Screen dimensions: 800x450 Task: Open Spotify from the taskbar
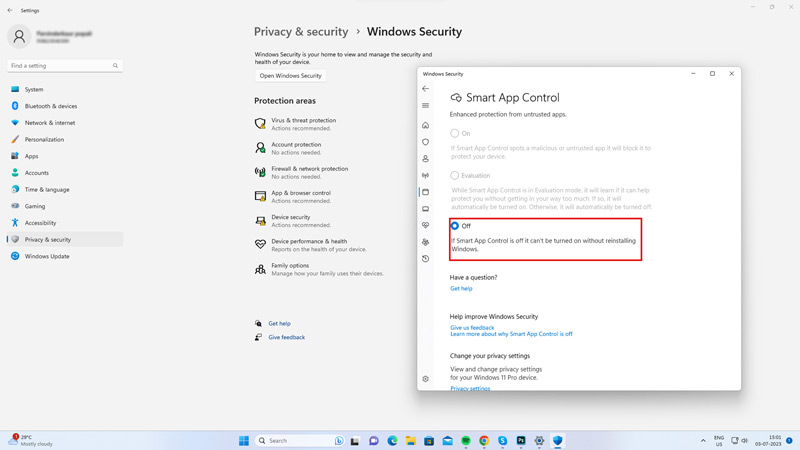click(x=466, y=440)
